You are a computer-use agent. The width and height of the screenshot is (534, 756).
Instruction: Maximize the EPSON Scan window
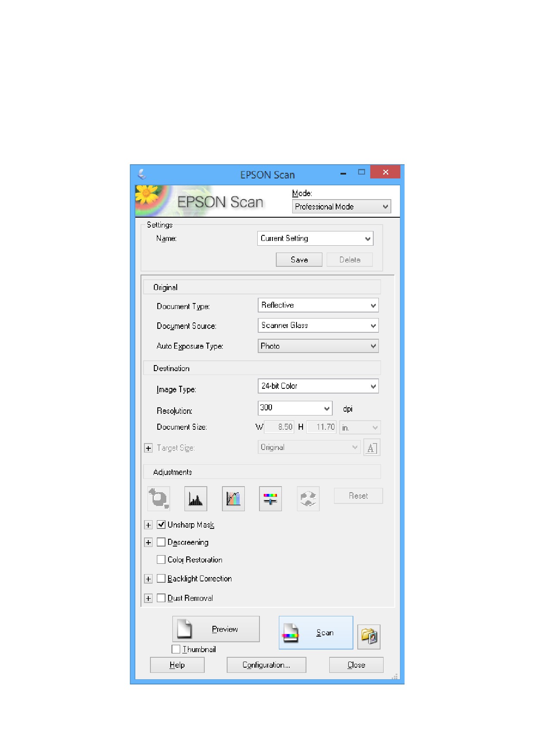(362, 172)
